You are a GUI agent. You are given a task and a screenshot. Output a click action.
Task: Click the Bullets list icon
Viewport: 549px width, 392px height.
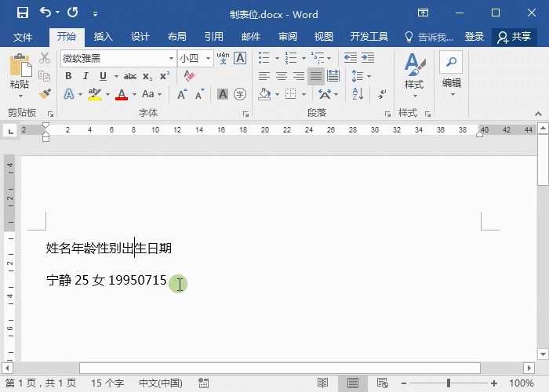tap(264, 58)
